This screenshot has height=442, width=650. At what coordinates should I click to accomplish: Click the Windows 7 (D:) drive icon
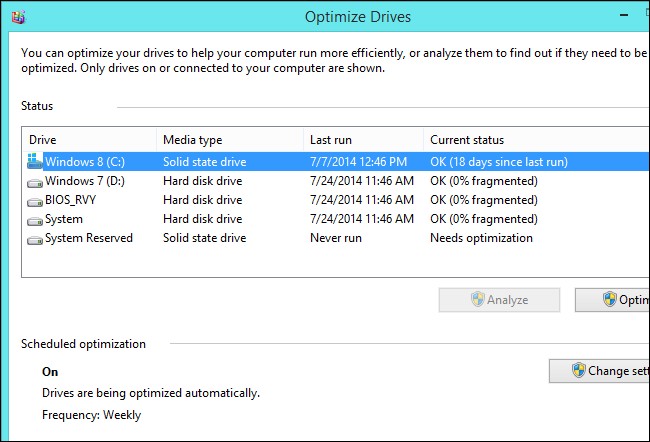tap(35, 182)
